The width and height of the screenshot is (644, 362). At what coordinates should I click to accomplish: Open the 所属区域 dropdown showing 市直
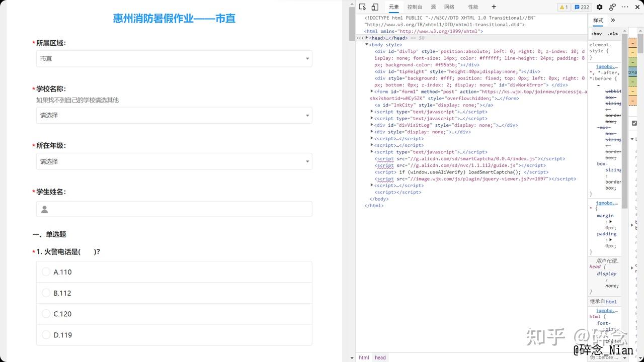[174, 59]
